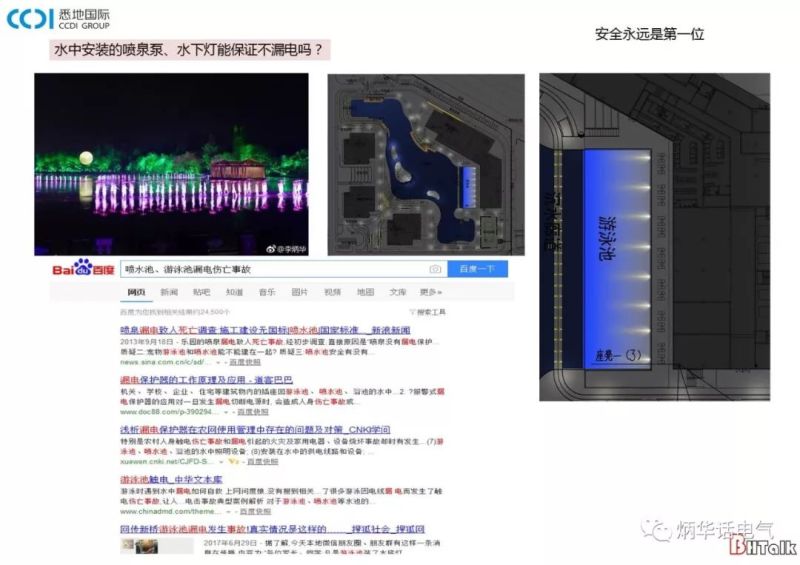Click the www.doc88.com green URL text
The height and width of the screenshot is (565, 800).
click(x=169, y=411)
